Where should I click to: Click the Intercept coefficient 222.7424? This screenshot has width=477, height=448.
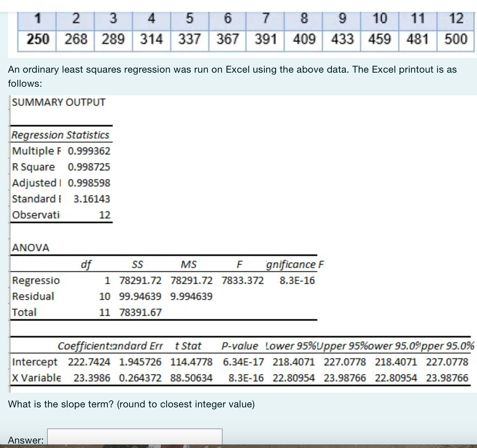pyautogui.click(x=89, y=362)
